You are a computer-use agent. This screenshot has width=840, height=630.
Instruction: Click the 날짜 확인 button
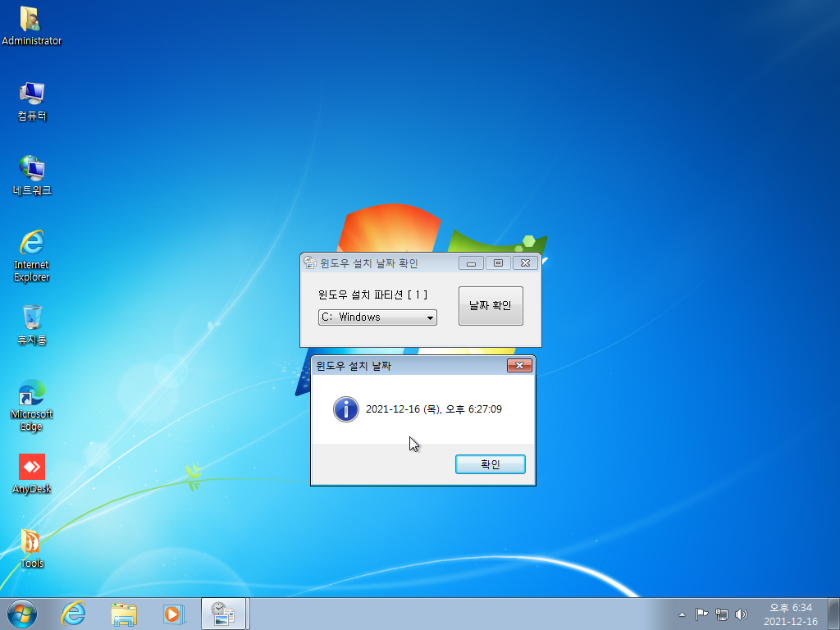pyautogui.click(x=491, y=306)
